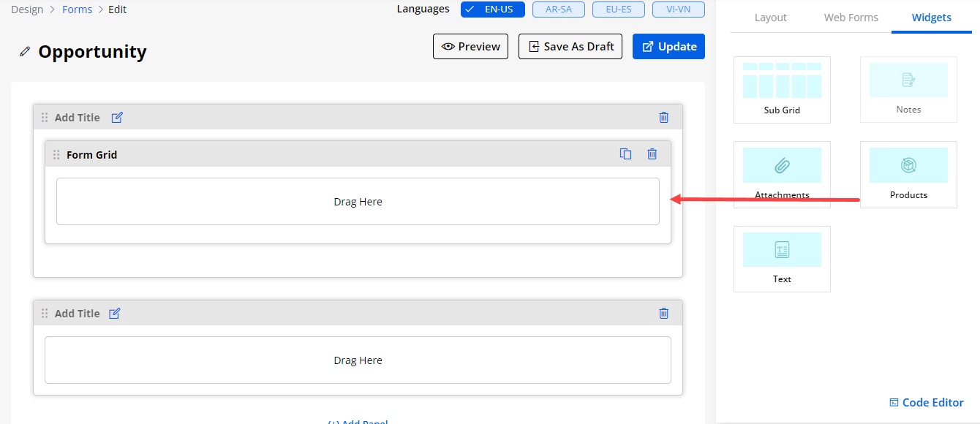
Task: Switch language to AR-SA
Action: pos(559,10)
